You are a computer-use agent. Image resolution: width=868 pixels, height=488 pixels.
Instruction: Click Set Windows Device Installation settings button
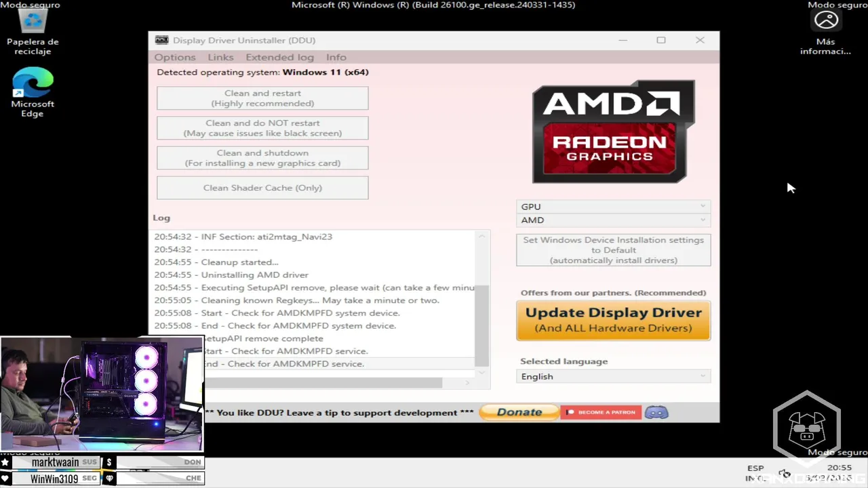pyautogui.click(x=613, y=250)
